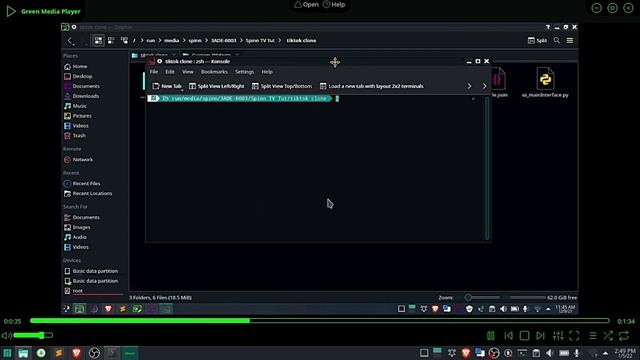Open Dolphin hamburger menu
The height and width of the screenshot is (360, 640).
[570, 40]
